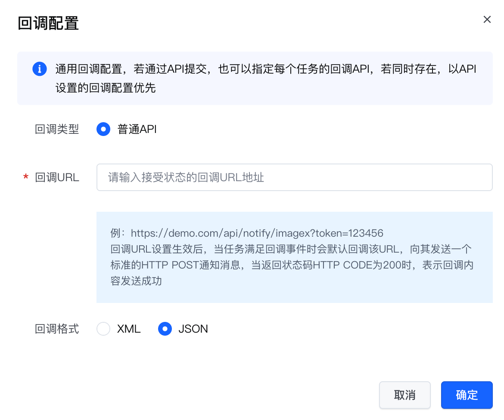
Task: Click the 回调URL field label
Action: tap(57, 177)
